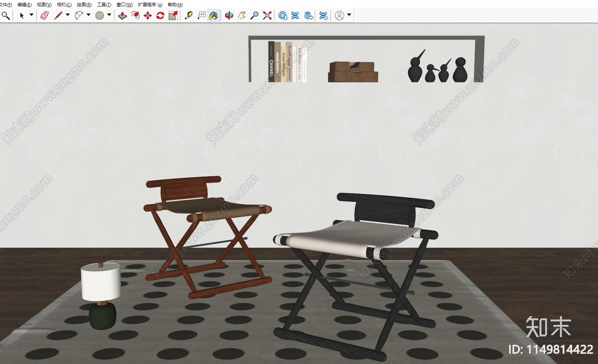Open the 视图(V) menu

(44, 4)
